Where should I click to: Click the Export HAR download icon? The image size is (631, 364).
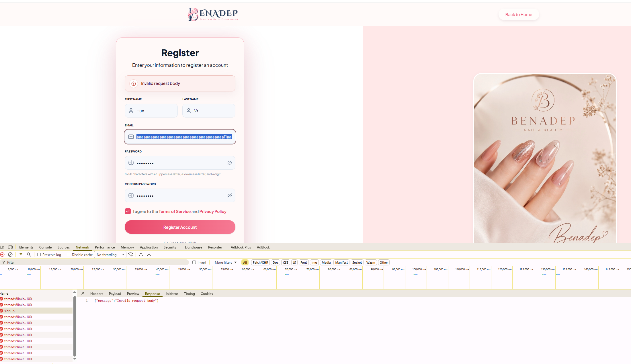[149, 255]
